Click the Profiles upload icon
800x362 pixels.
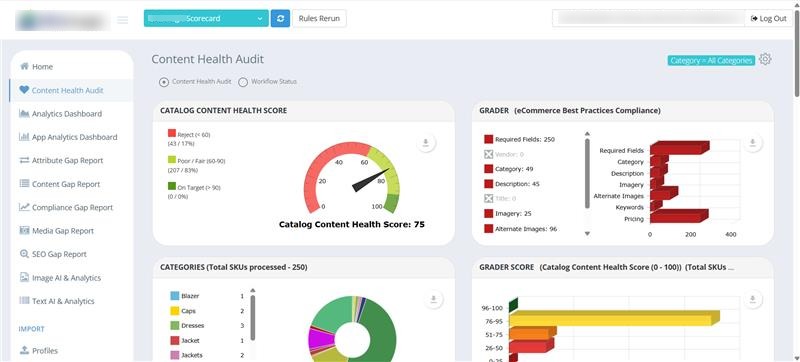24,350
